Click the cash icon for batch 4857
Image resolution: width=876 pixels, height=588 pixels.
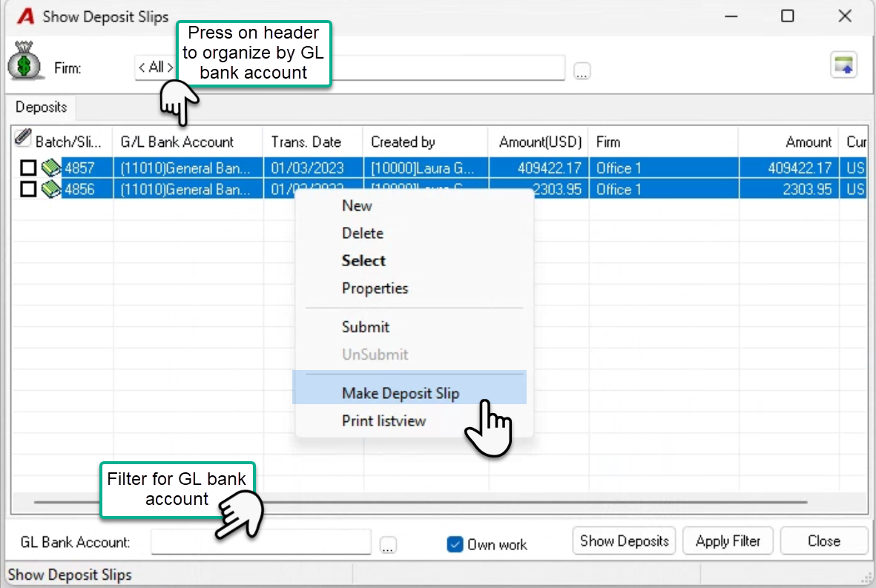coord(51,168)
